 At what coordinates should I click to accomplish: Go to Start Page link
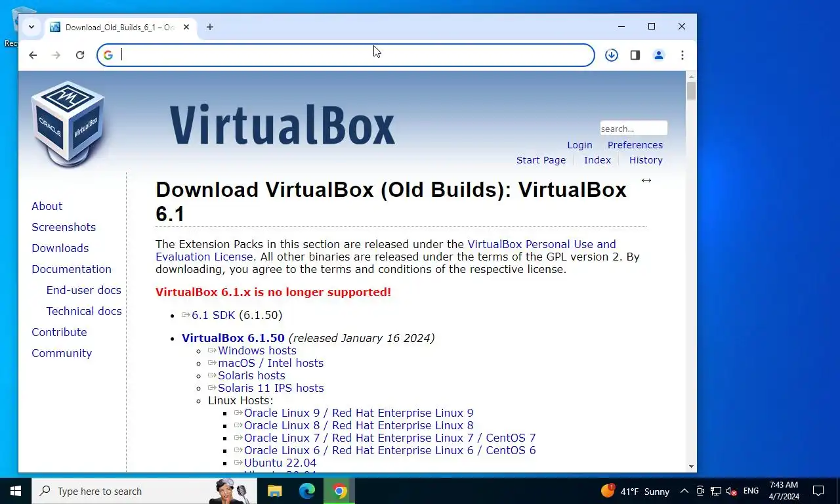(541, 160)
